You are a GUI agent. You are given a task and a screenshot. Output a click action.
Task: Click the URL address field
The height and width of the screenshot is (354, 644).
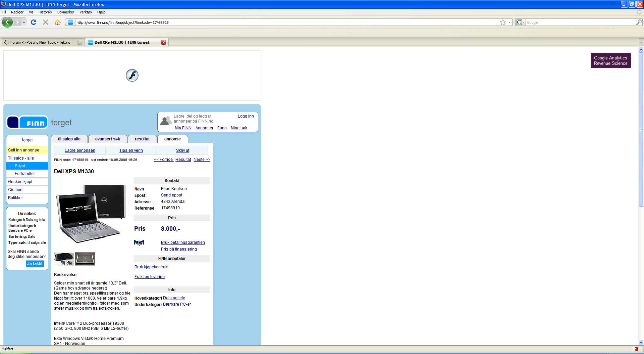287,23
